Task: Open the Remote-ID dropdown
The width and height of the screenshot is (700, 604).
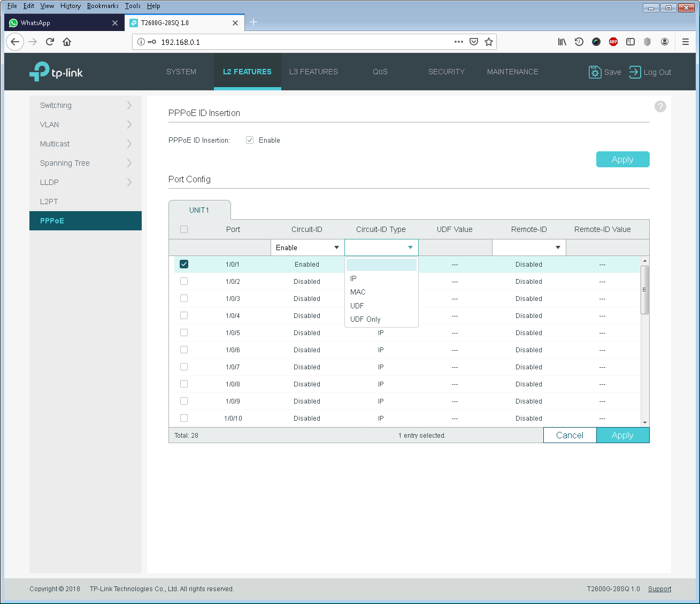Action: click(x=529, y=247)
